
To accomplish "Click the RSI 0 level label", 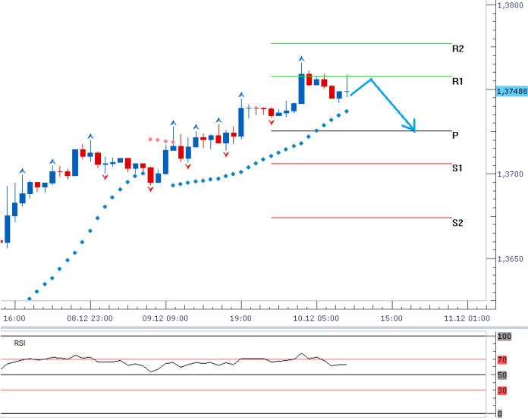I will pyautogui.click(x=500, y=414).
